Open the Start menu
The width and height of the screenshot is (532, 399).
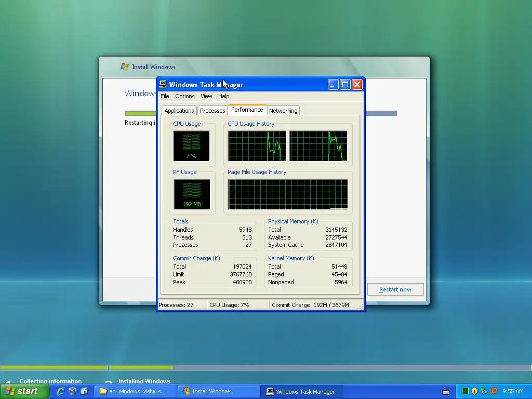[24, 391]
